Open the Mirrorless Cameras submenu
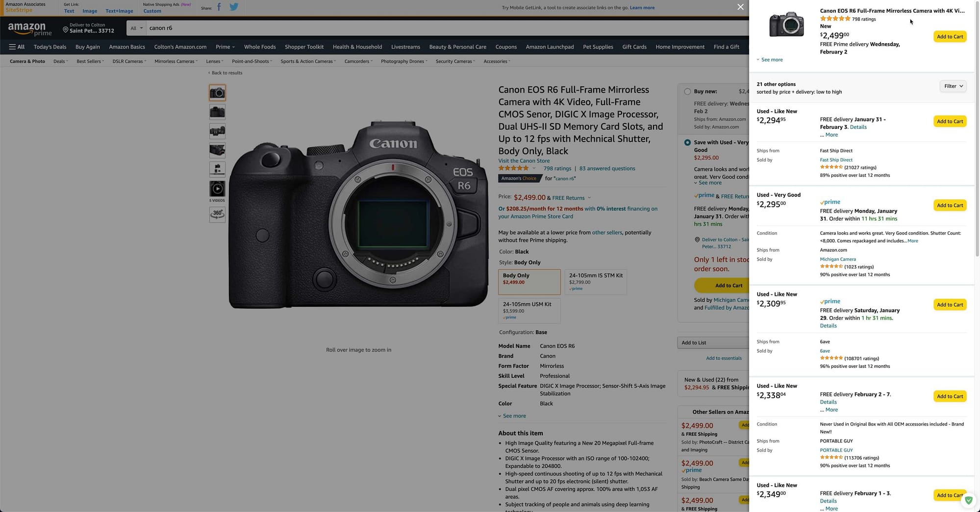 tap(176, 61)
